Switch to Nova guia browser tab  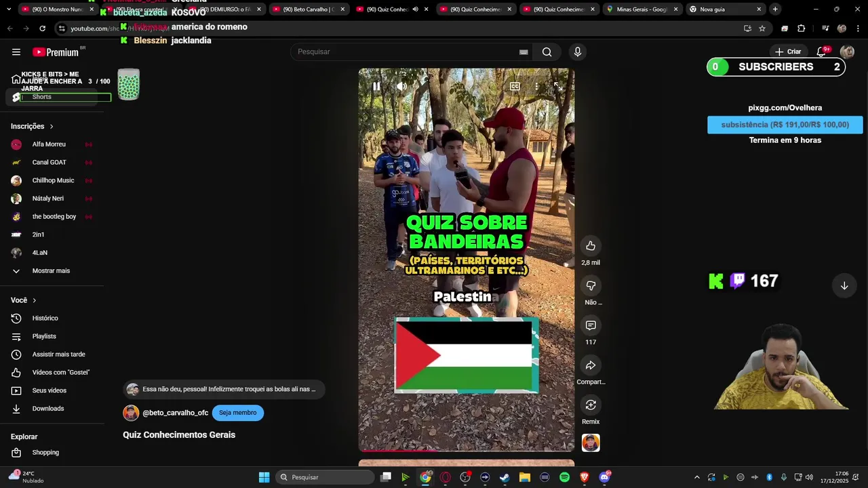click(725, 9)
